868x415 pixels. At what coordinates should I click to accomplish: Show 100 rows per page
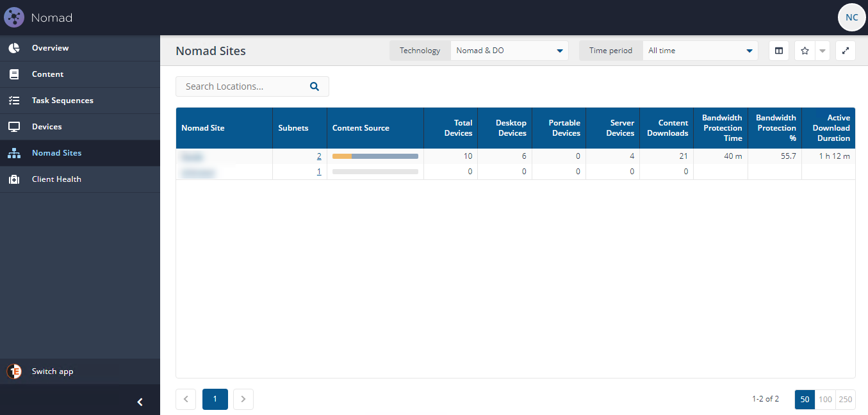pos(826,399)
